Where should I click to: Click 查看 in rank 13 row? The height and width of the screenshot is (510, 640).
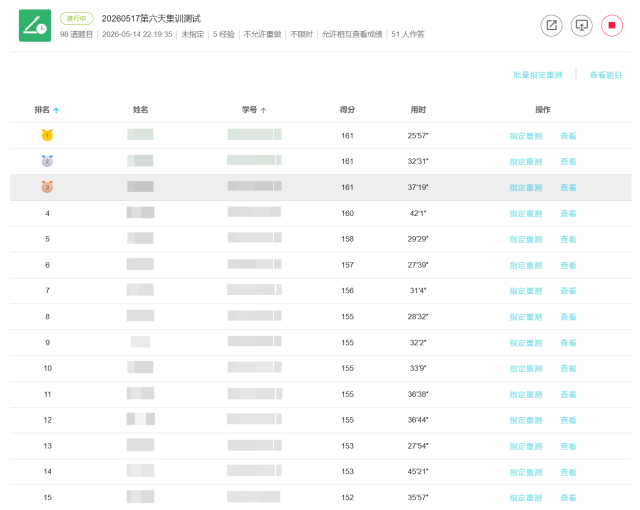[568, 446]
